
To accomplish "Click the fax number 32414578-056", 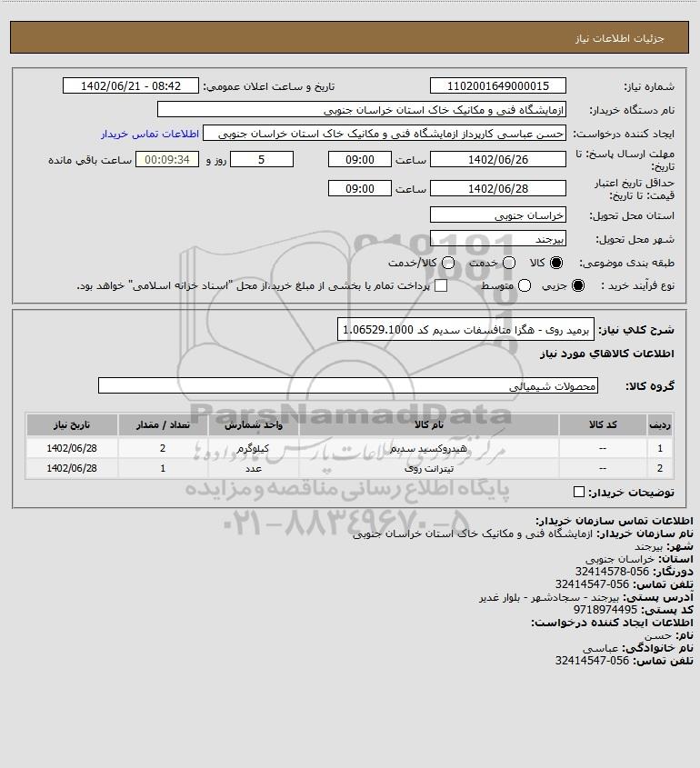I will pos(612,572).
